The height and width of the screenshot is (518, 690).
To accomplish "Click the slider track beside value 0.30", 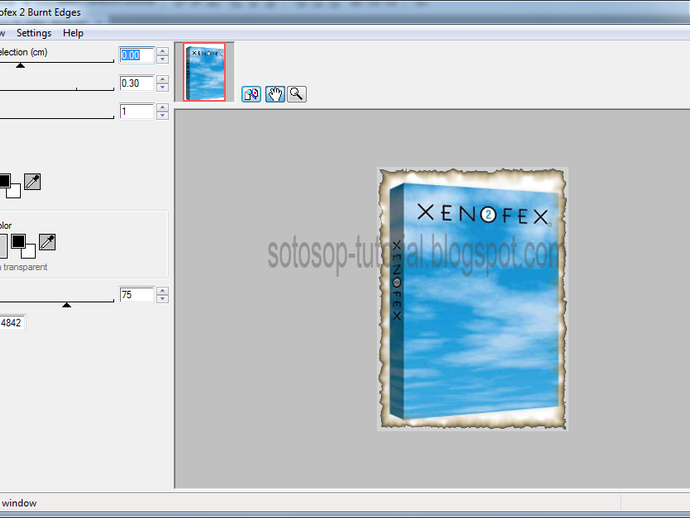I will (x=57, y=90).
